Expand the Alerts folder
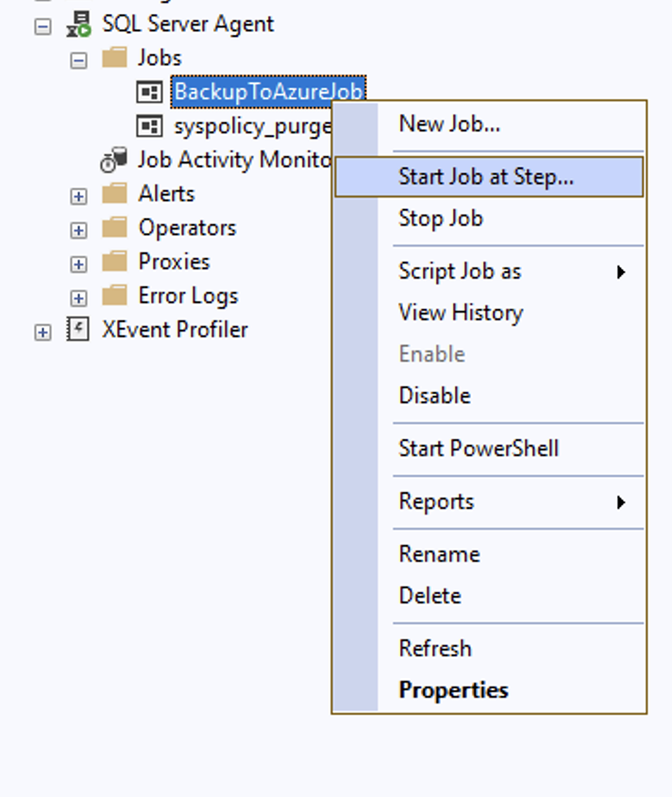The height and width of the screenshot is (797, 672). (x=78, y=196)
